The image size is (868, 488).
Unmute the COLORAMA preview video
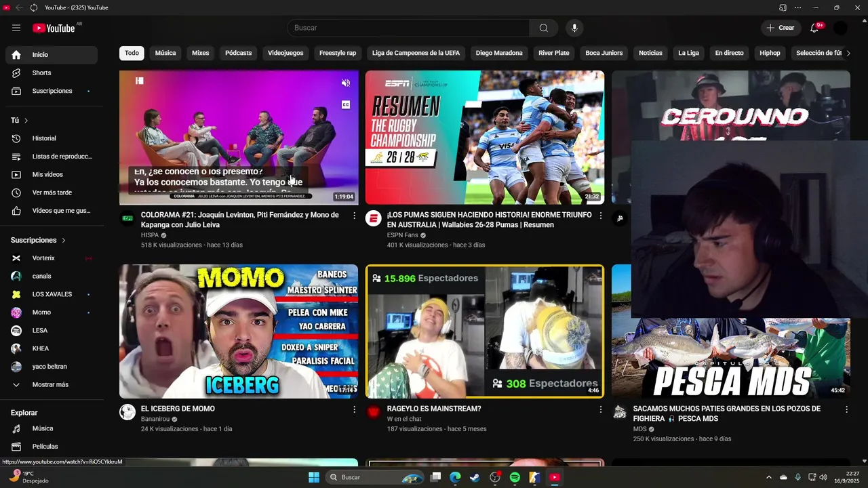tap(346, 83)
